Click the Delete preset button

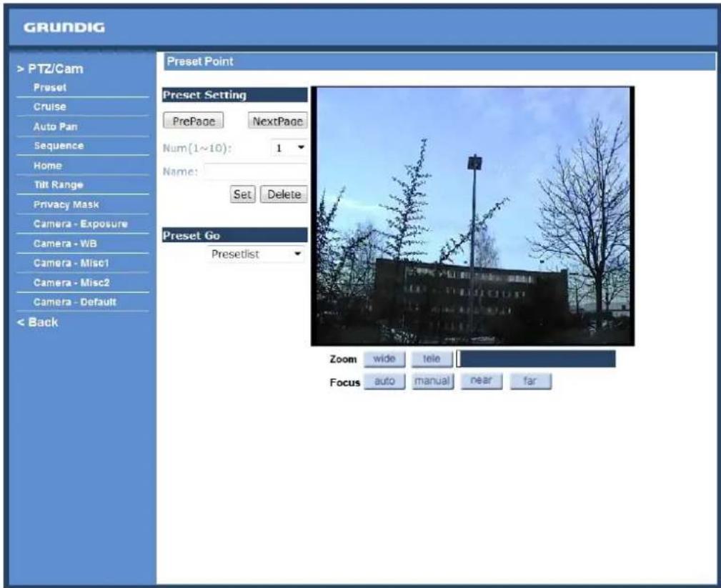click(x=284, y=194)
